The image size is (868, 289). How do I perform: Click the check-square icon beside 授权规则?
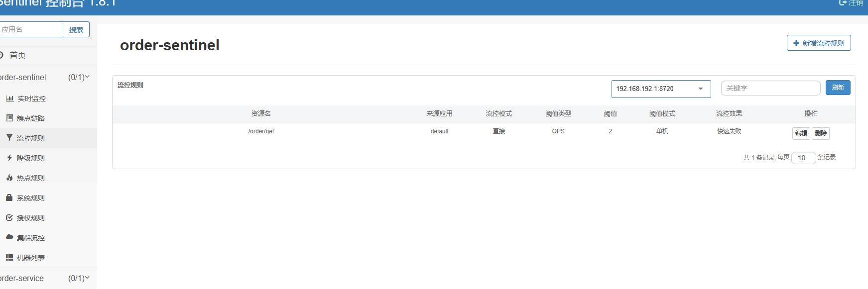(x=9, y=217)
